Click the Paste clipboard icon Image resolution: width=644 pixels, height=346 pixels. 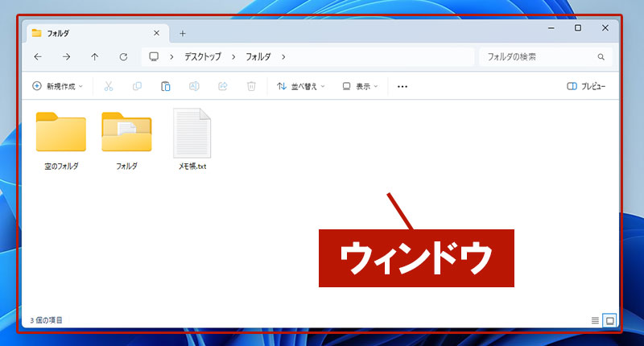[x=166, y=86]
